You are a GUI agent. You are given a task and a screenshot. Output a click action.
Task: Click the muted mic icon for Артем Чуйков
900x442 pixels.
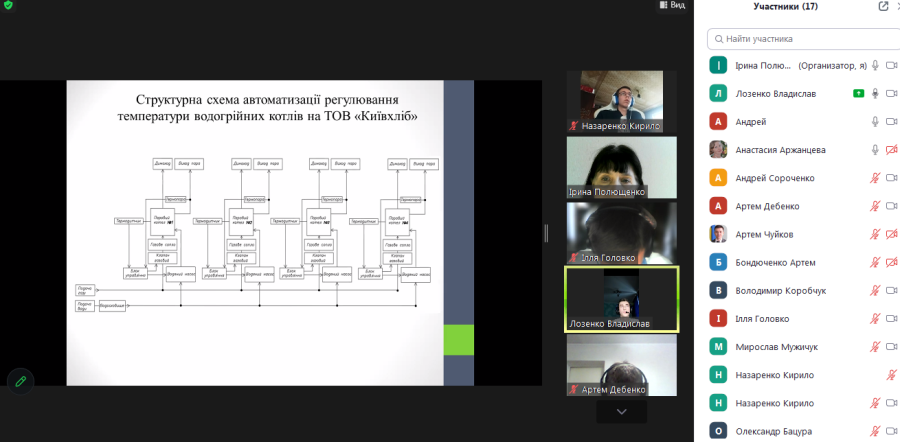pyautogui.click(x=875, y=234)
